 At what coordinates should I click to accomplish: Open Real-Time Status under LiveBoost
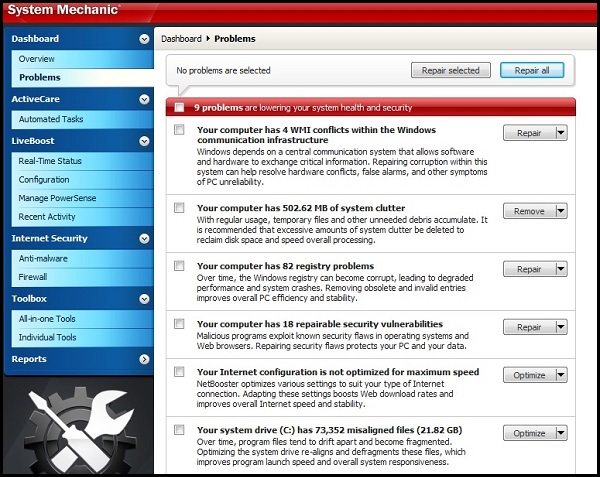pyautogui.click(x=82, y=161)
